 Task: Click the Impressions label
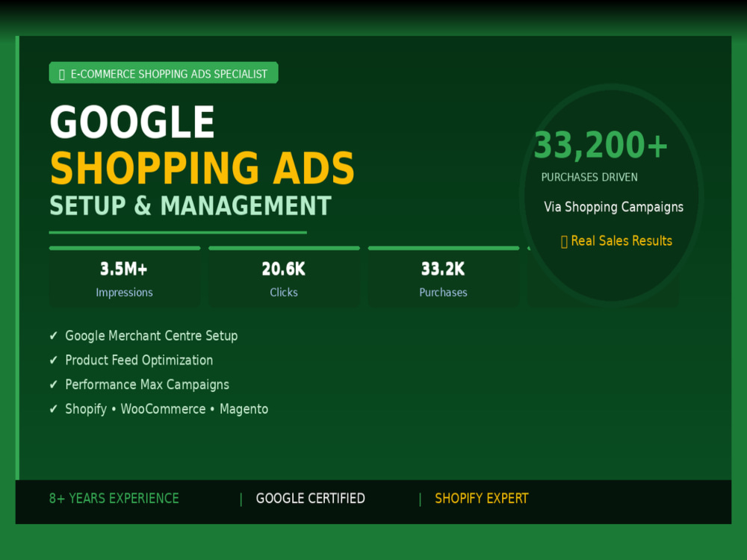tap(124, 293)
